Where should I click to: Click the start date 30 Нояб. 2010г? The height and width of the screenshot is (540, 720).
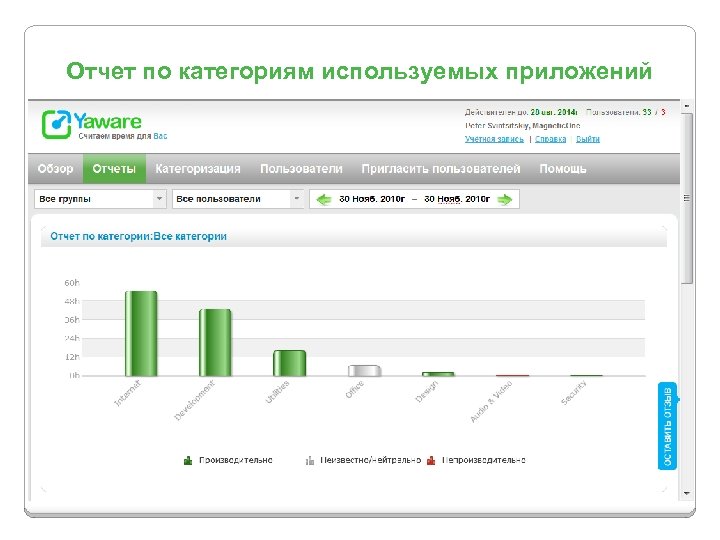click(372, 199)
